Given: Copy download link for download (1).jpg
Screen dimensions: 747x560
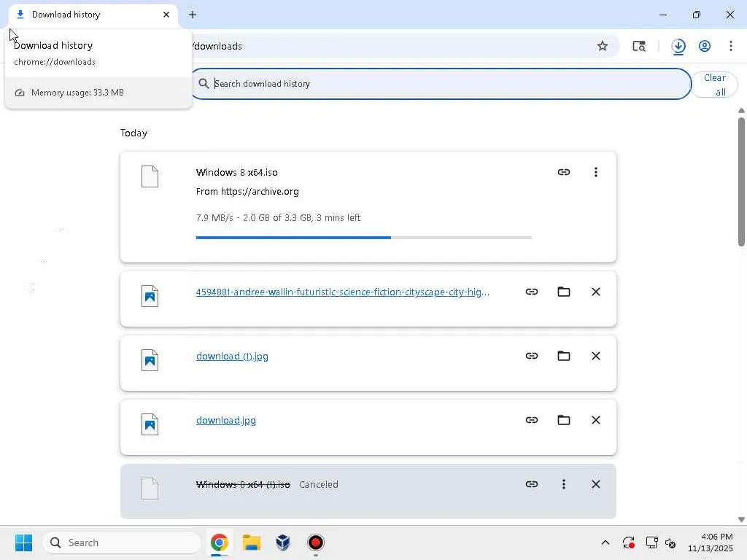Looking at the screenshot, I should pyautogui.click(x=532, y=356).
